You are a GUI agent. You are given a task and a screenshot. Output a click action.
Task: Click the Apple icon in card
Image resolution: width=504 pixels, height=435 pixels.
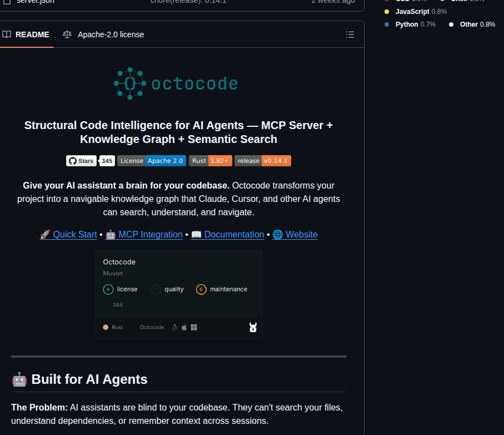click(184, 327)
